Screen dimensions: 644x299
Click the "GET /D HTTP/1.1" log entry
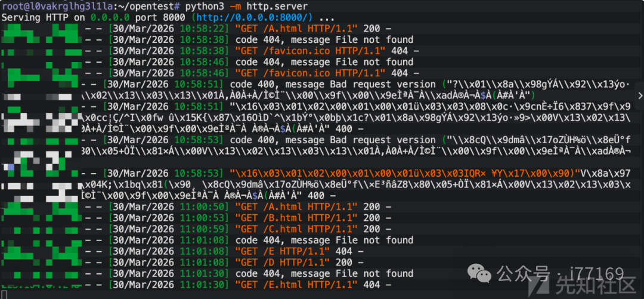[282, 263]
